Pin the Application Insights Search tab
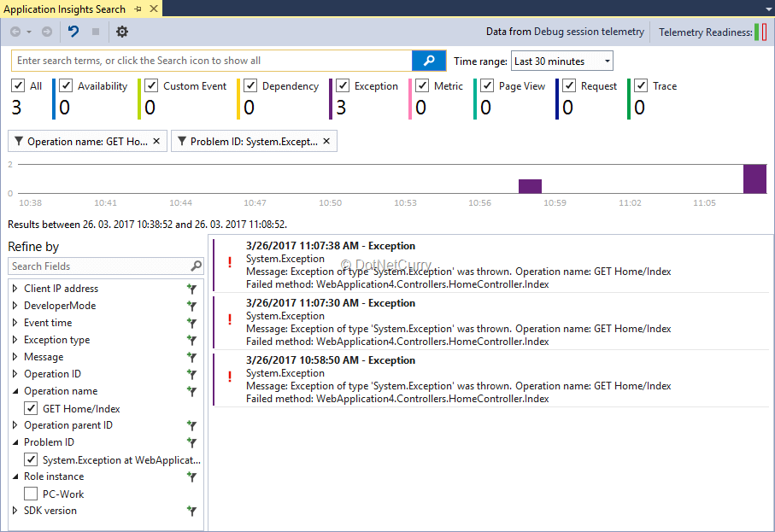 [x=138, y=9]
